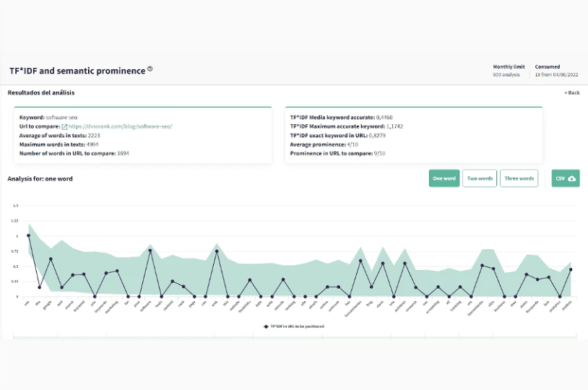
Task: Click the external link icon before the URL
Action: point(64,126)
